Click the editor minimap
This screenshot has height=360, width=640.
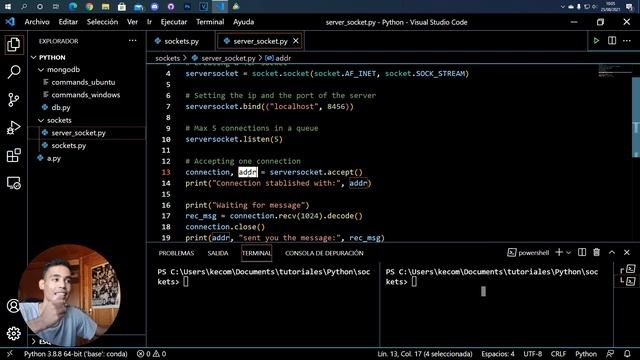615,70
